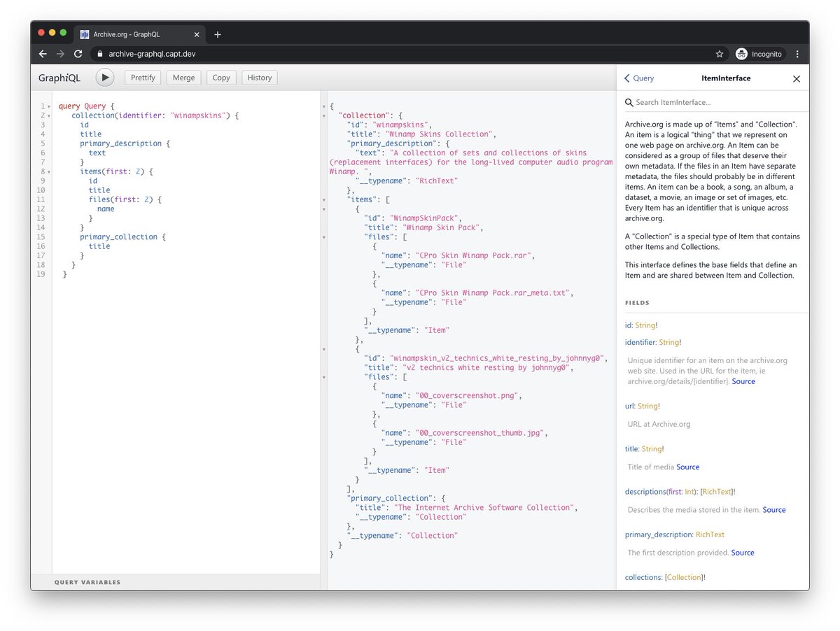Click "The Internet Archive Software Collection" value
This screenshot has height=631, width=840.
[x=485, y=507]
